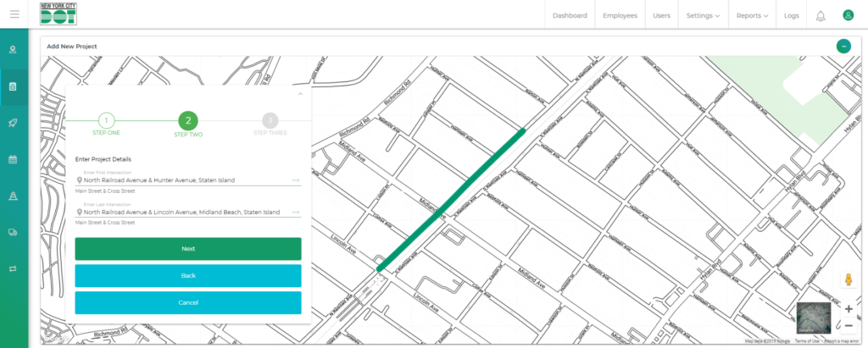
Task: Click the map zoom out button
Action: point(849,325)
